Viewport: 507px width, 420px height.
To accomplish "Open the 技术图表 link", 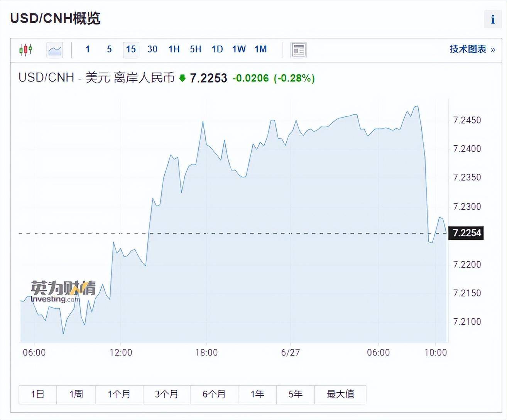I will pyautogui.click(x=472, y=49).
